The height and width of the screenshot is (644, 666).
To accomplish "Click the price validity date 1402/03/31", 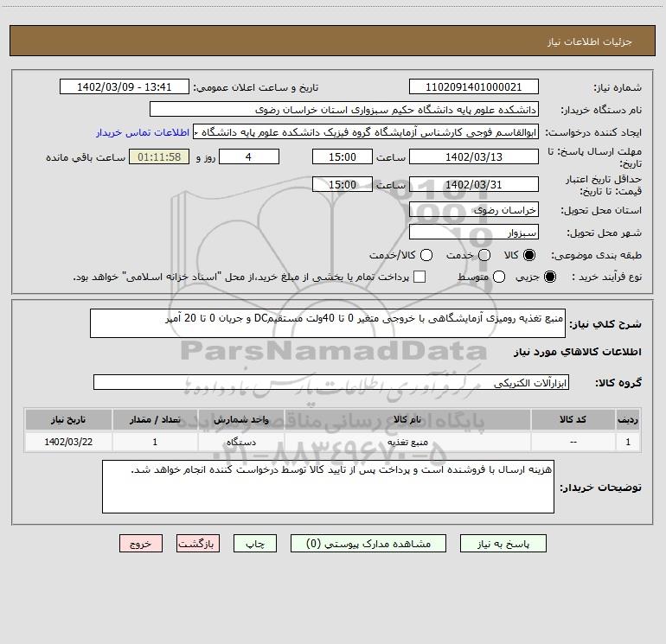I will point(474,185).
